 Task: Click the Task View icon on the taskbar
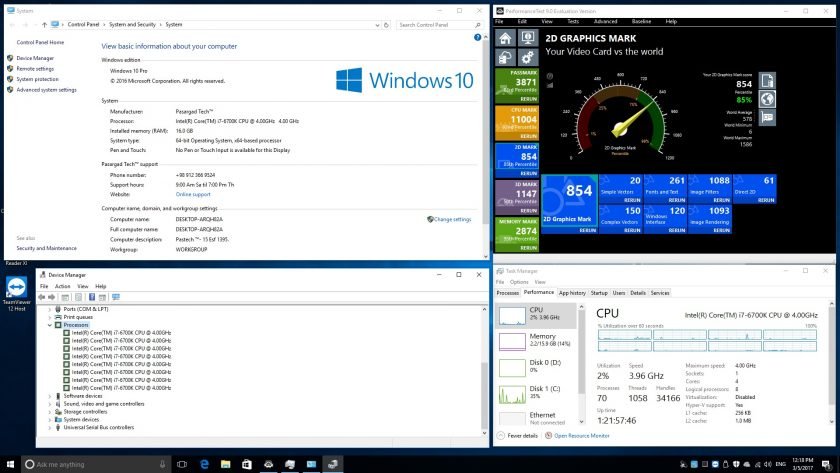point(182,464)
